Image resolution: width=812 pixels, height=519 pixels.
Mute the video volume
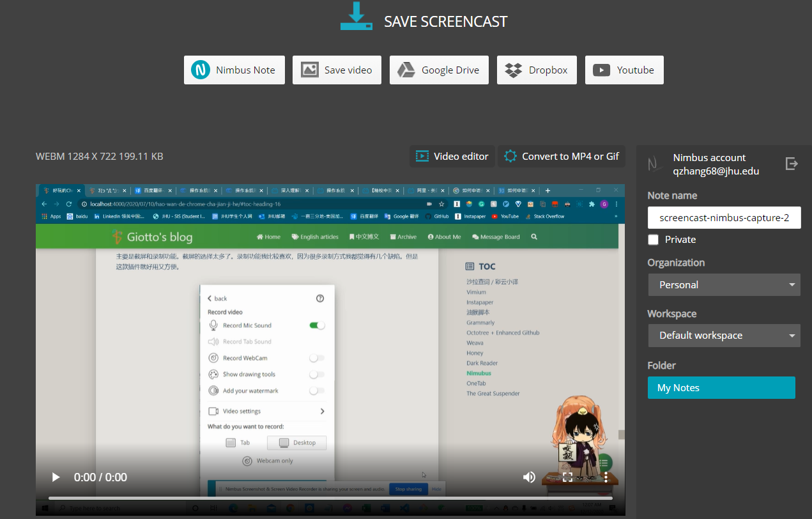(x=529, y=477)
